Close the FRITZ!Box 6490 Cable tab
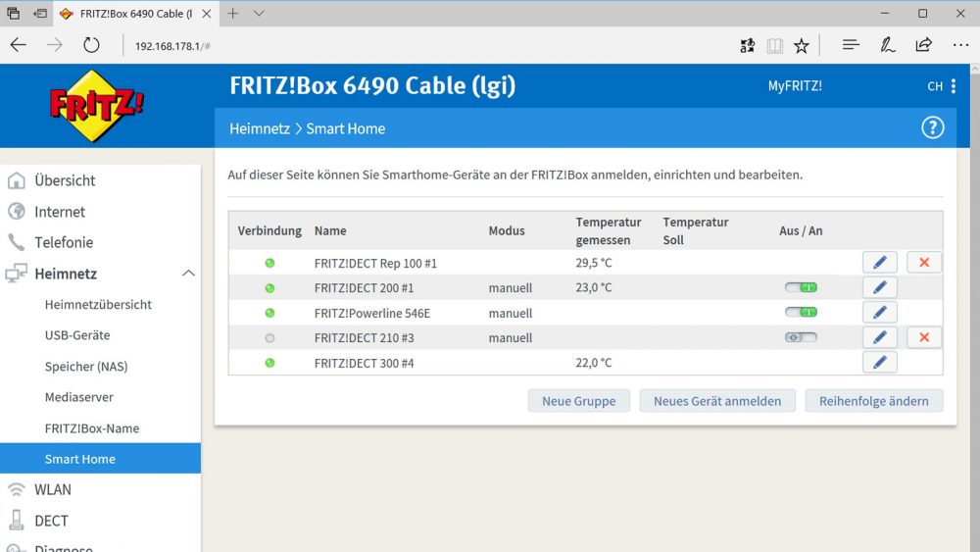This screenshot has height=552, width=980. [206, 13]
